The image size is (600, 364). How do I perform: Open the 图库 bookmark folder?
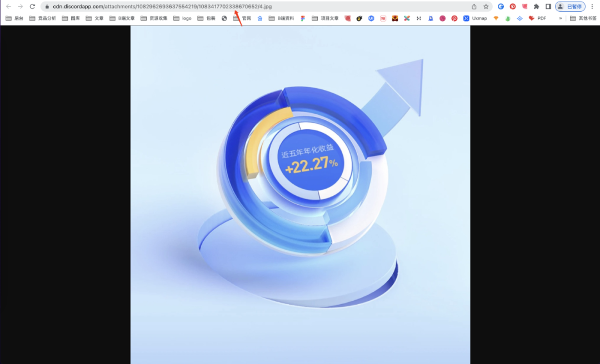[71, 18]
